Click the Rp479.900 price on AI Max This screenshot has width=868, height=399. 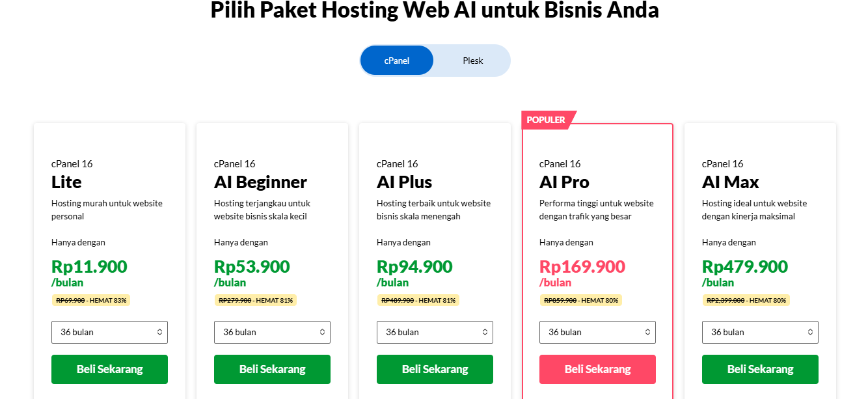pyautogui.click(x=744, y=267)
